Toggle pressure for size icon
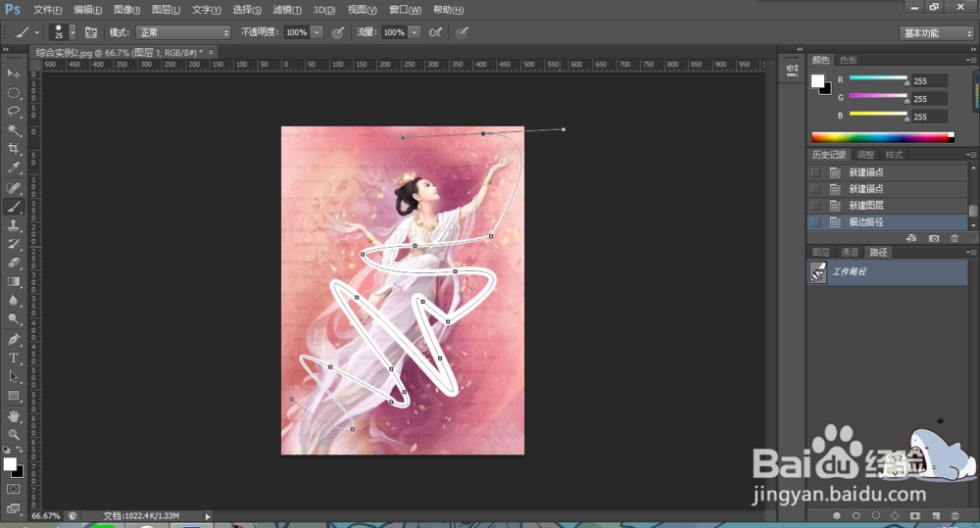This screenshot has width=980, height=528. click(462, 32)
